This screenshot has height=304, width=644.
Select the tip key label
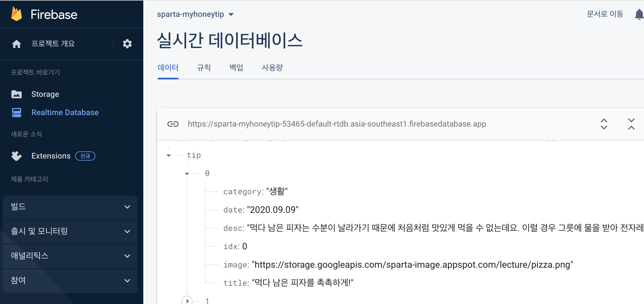click(x=194, y=155)
